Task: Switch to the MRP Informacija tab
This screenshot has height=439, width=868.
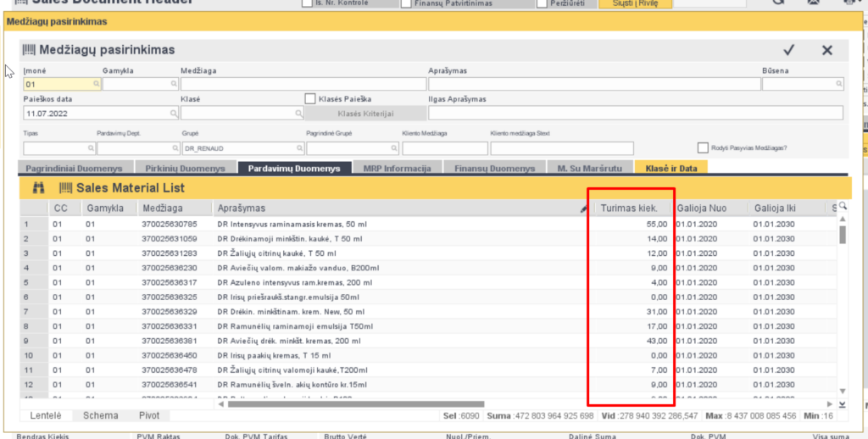Action: 397,169
